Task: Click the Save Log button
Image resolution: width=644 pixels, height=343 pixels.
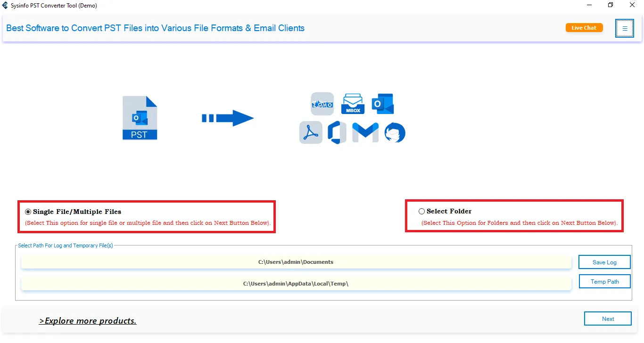Action: 604,261
